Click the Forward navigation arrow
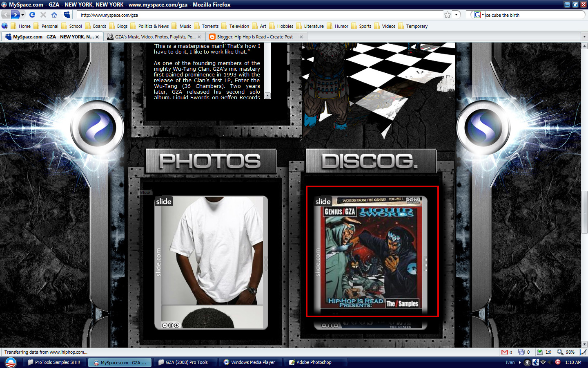Screen dimensions: 588x368 [x=15, y=15]
